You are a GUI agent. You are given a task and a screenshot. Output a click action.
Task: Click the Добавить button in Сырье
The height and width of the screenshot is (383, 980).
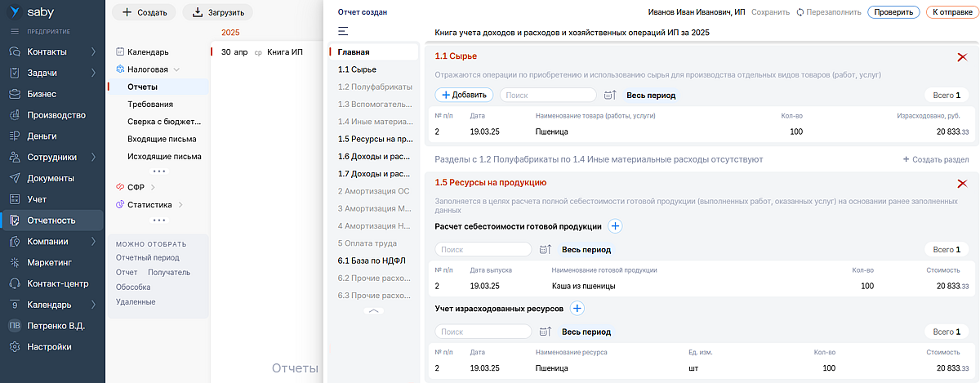464,95
